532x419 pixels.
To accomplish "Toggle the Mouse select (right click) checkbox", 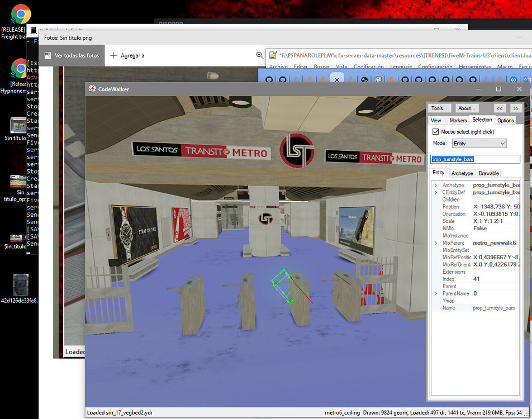I will coord(436,132).
